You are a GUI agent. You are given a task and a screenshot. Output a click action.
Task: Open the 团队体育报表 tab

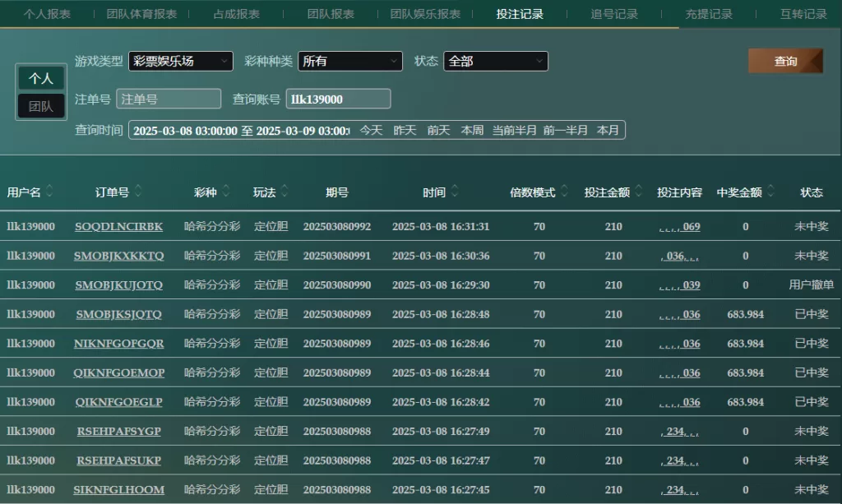141,14
